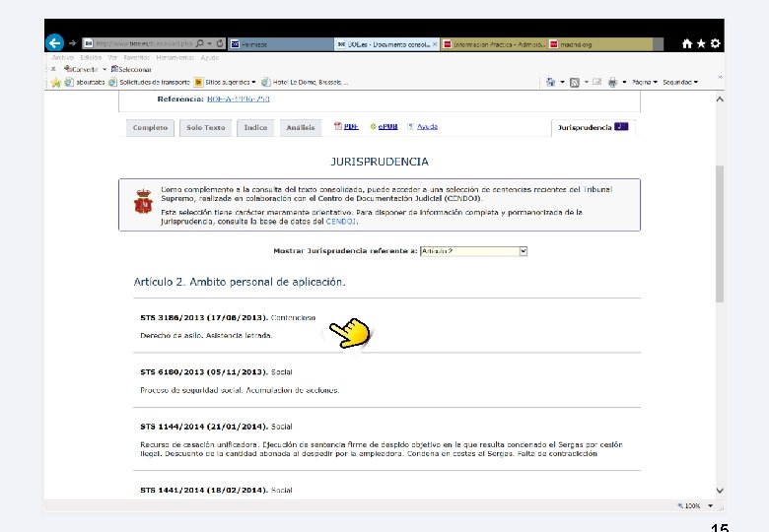
Task: Click the read mail icon
Action: pos(596,82)
